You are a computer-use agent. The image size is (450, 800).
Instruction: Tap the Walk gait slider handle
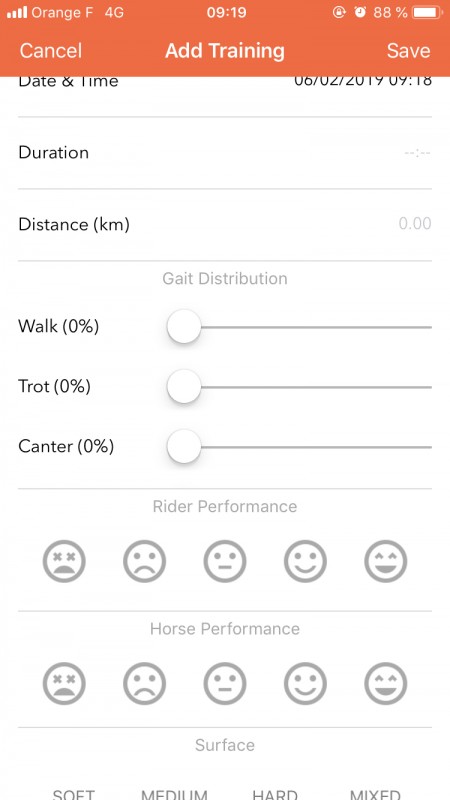point(184,327)
